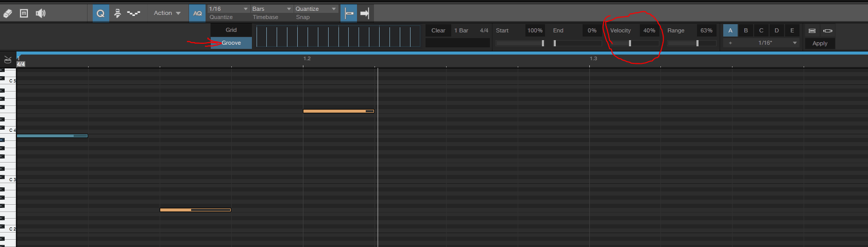Click the Clear groove button
Screen dimensions: 868x247
(438, 30)
